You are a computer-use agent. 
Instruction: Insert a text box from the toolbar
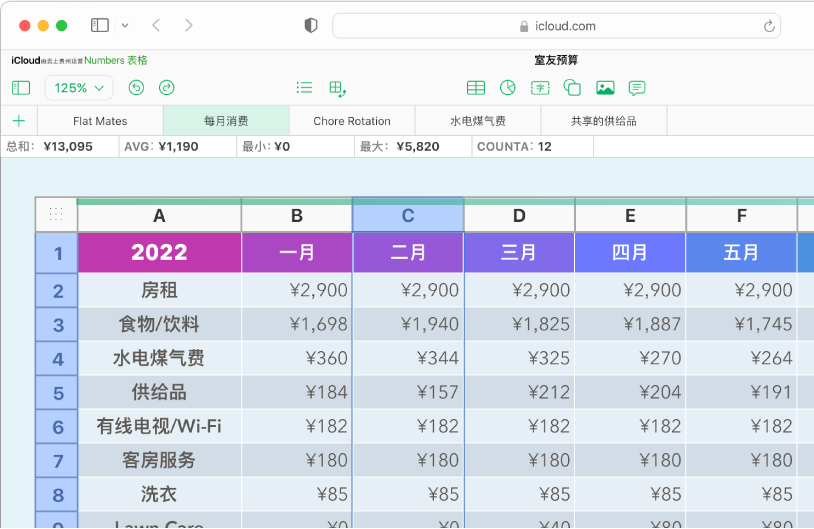540,88
